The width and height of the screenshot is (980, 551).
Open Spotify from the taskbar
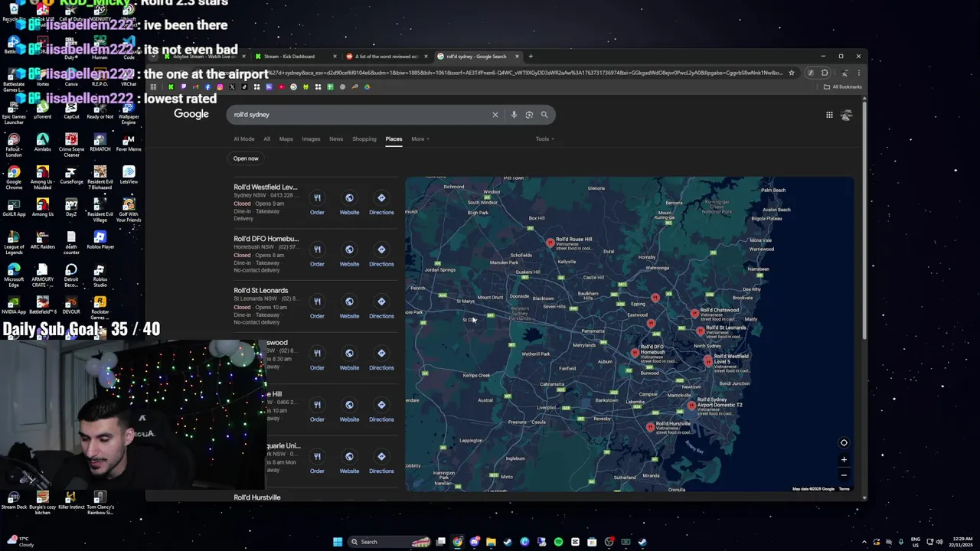558,542
